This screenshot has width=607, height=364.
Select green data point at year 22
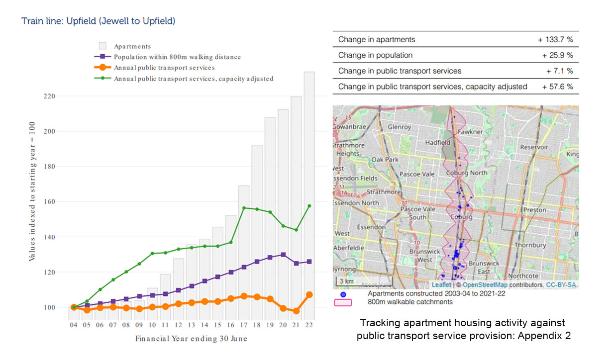309,206
